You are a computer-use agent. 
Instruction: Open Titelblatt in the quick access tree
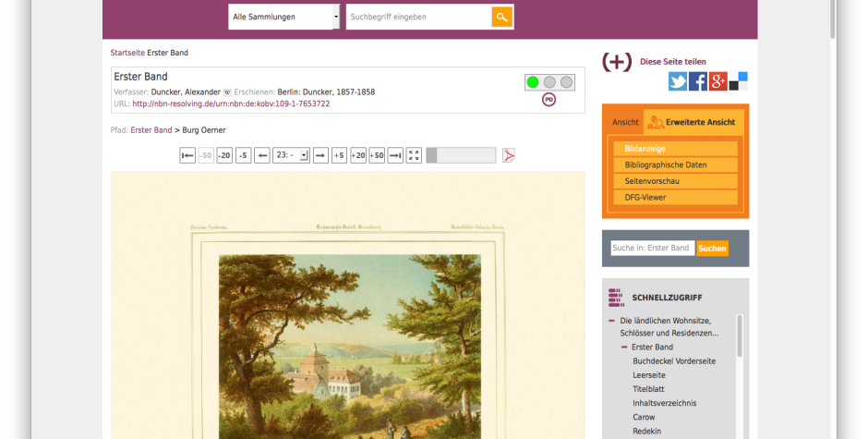pyautogui.click(x=648, y=389)
